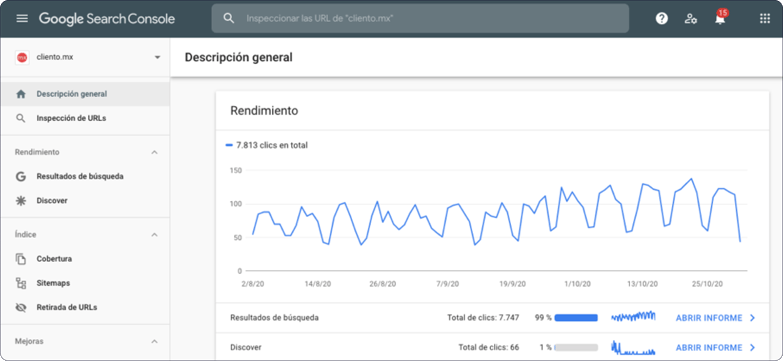Open notifications bell with 15 badge
Viewport: 783px width, 361px height.
pyautogui.click(x=720, y=18)
